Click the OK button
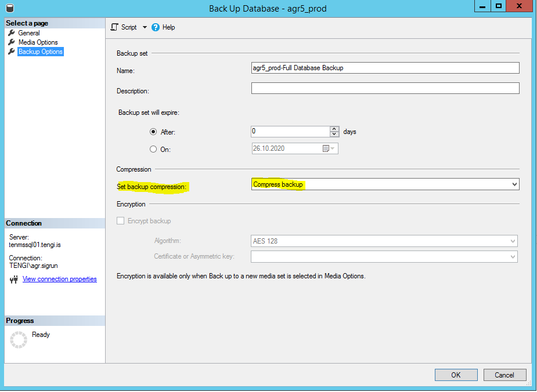Image resolution: width=537 pixels, height=392 pixels. (x=456, y=375)
